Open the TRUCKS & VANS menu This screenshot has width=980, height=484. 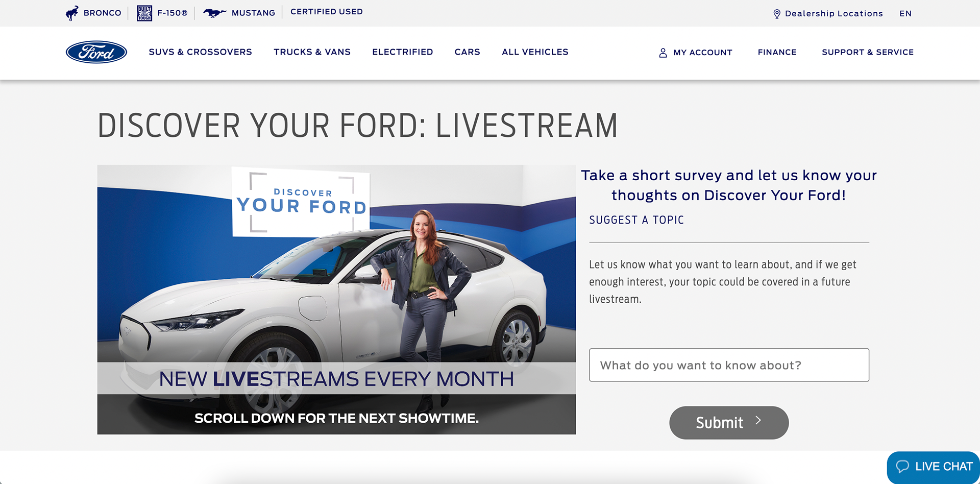click(x=312, y=52)
